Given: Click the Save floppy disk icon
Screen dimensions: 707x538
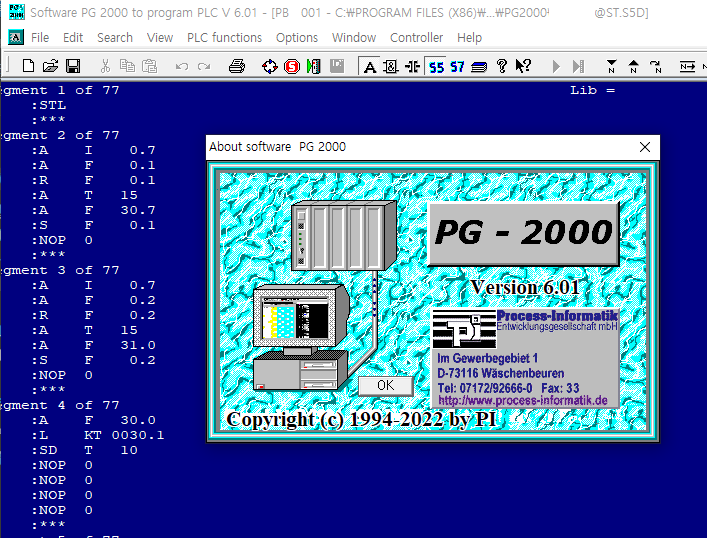Looking at the screenshot, I should (x=73, y=66).
